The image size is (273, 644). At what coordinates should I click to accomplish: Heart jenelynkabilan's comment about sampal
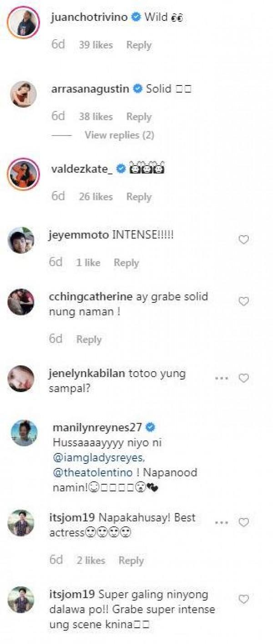(x=244, y=378)
